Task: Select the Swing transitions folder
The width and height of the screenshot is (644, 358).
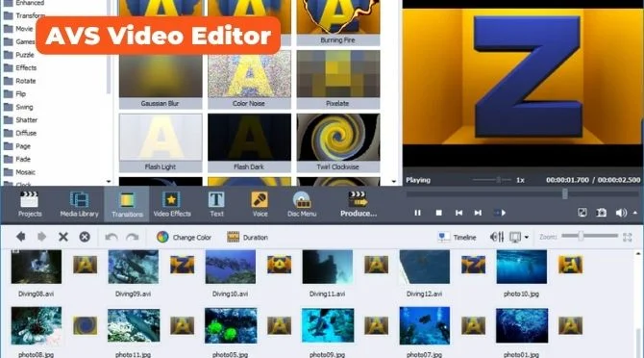Action: pos(18,107)
